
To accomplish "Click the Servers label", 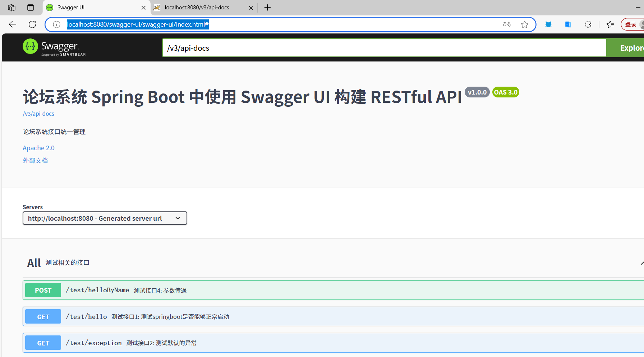I will coord(33,207).
